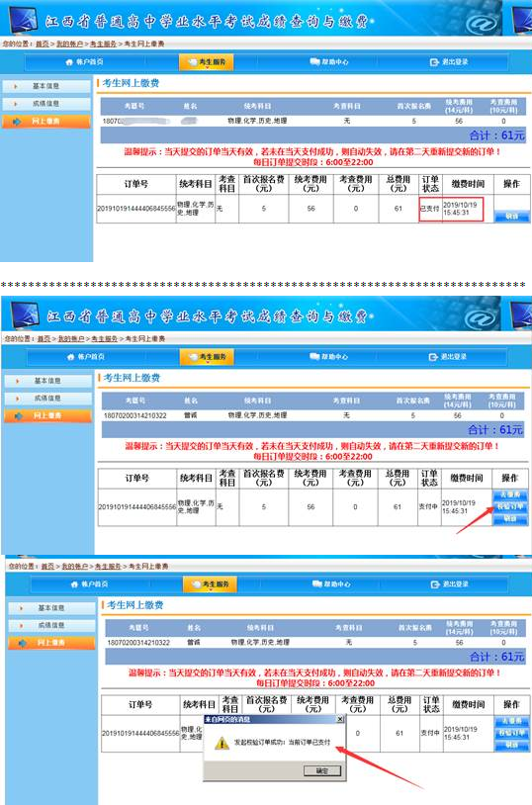The height and width of the screenshot is (805, 532).
Task: Click 退出登录 exit icon in bottom screenshot
Action: (x=435, y=584)
